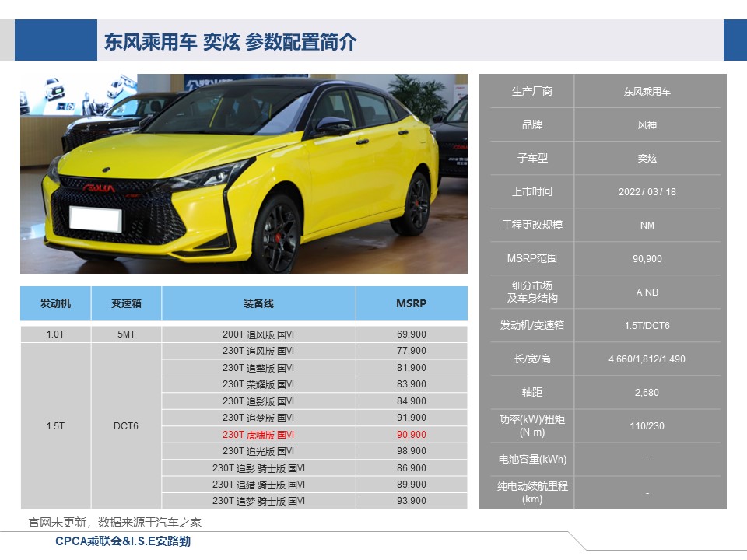747x560 pixels.
Task: Click the red "90,900" price in the table
Action: tap(412, 435)
